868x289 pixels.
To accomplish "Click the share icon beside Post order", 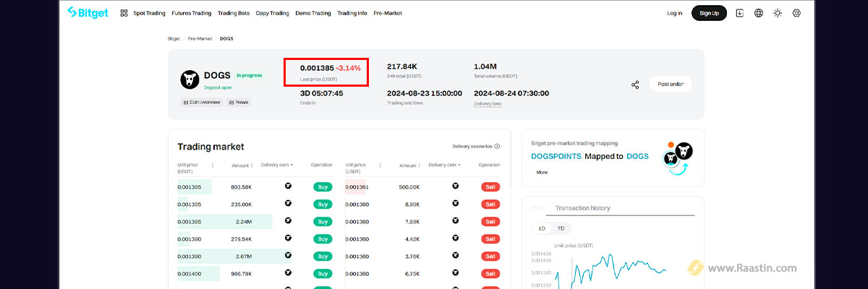I will (x=635, y=85).
